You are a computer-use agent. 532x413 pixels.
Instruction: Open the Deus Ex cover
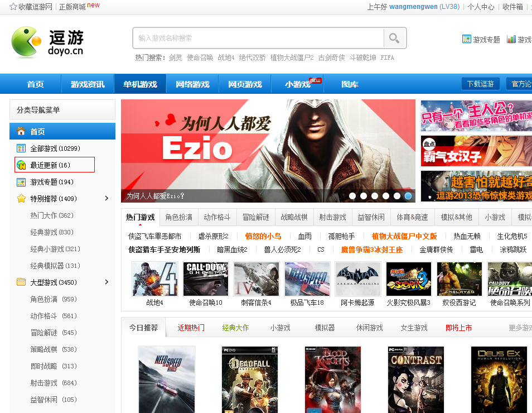pos(499,380)
